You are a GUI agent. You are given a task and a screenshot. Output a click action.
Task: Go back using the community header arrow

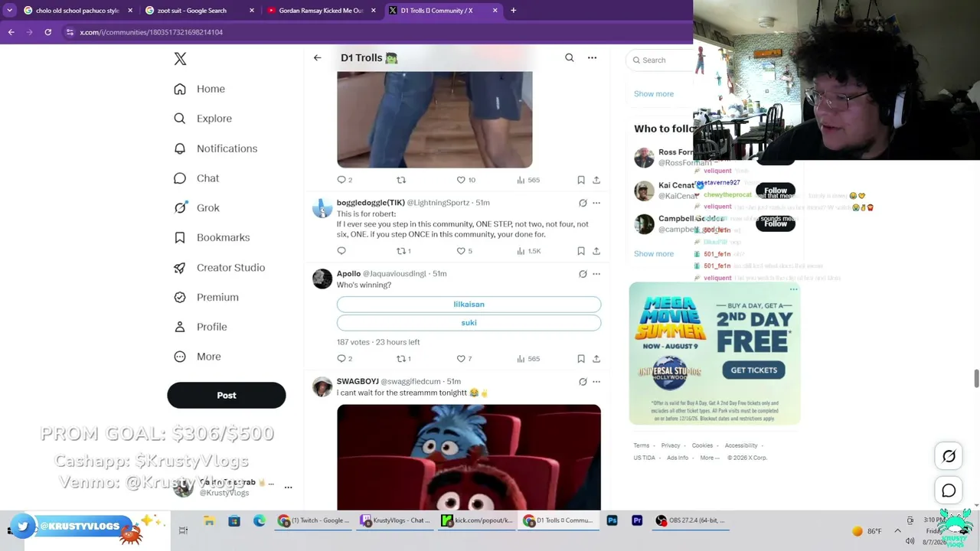tap(317, 57)
